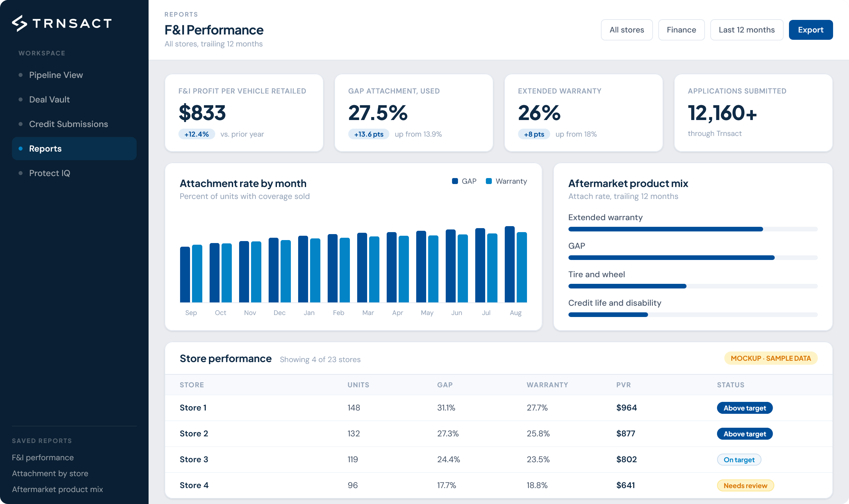
Task: Click the +8 pts badge
Action: [x=534, y=134]
